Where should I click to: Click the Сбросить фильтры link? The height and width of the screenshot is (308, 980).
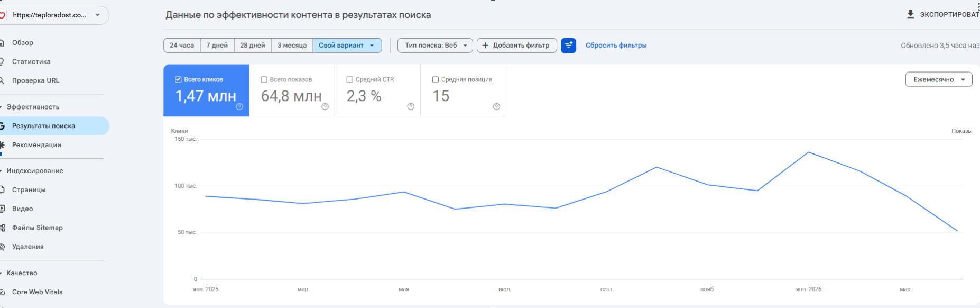(x=616, y=46)
